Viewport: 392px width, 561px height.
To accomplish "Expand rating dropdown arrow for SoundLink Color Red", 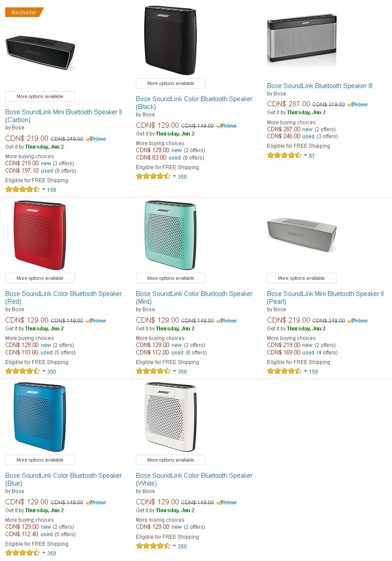I will [44, 371].
